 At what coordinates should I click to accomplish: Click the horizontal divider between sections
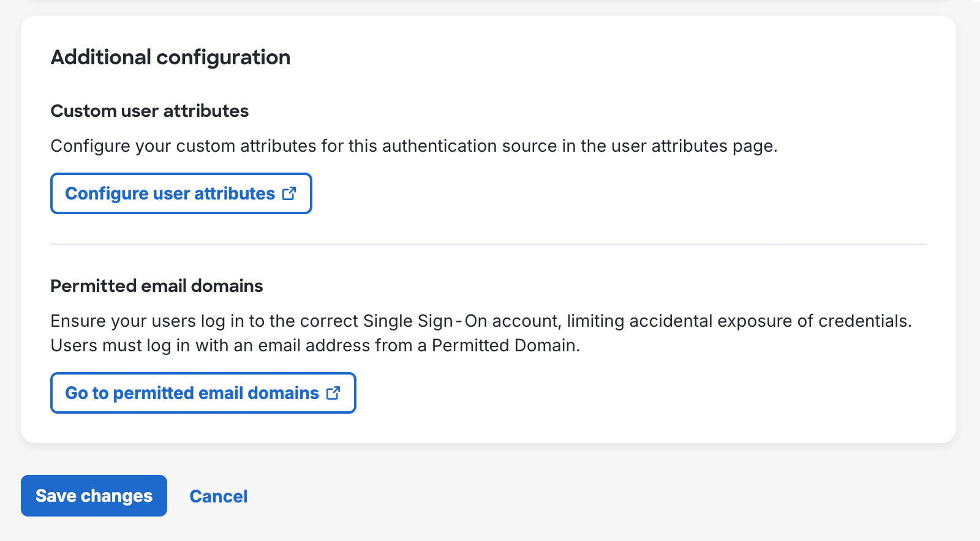tap(488, 244)
